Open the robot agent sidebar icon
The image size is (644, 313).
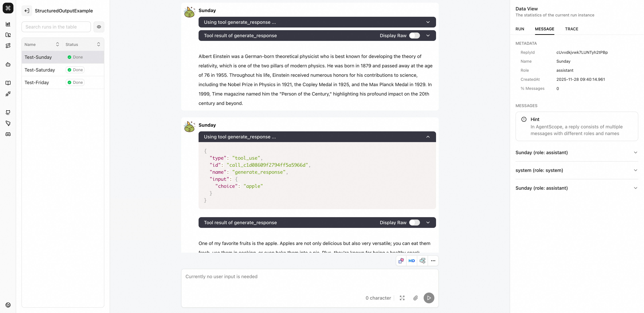coord(8,65)
